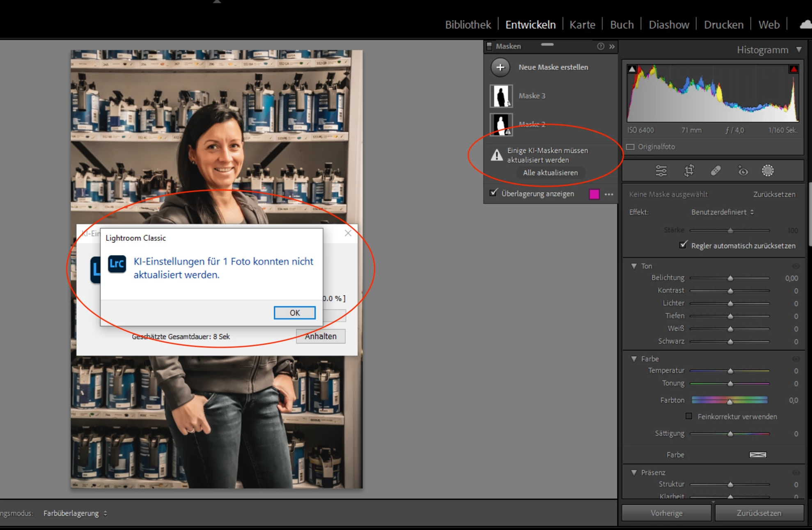
Task: Select the red eye correction tool
Action: pos(743,171)
